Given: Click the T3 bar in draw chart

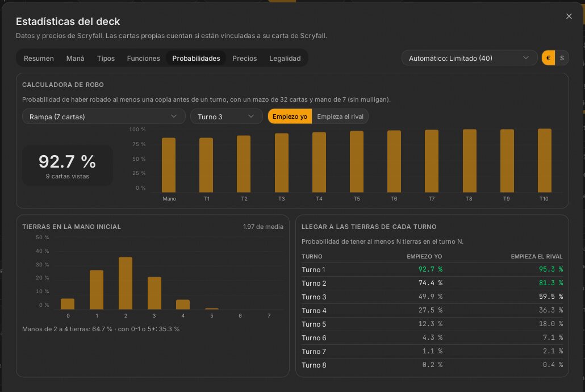Looking at the screenshot, I should click(282, 163).
